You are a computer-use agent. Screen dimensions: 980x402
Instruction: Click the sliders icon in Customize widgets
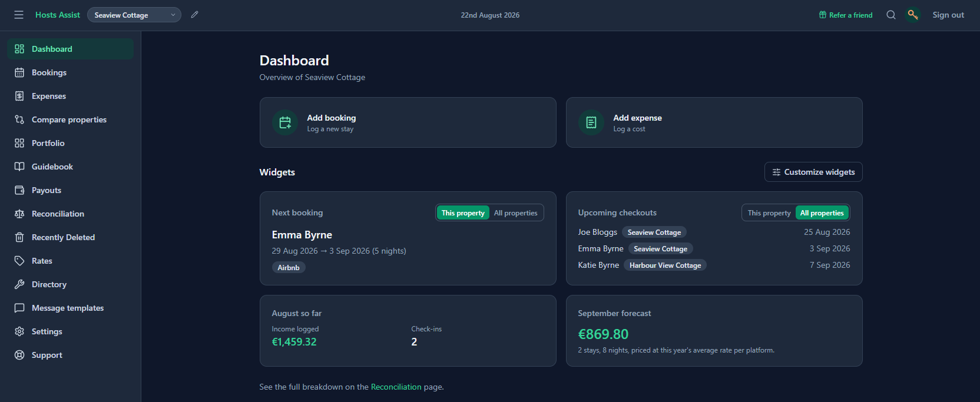(x=776, y=172)
